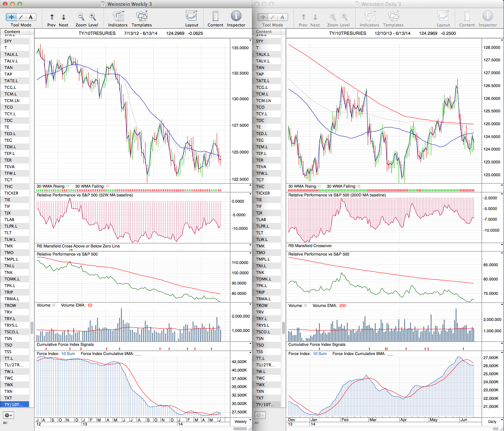The image size is (504, 431).
Task: Open the Daily period dropdown at bottom right
Action: [x=492, y=421]
